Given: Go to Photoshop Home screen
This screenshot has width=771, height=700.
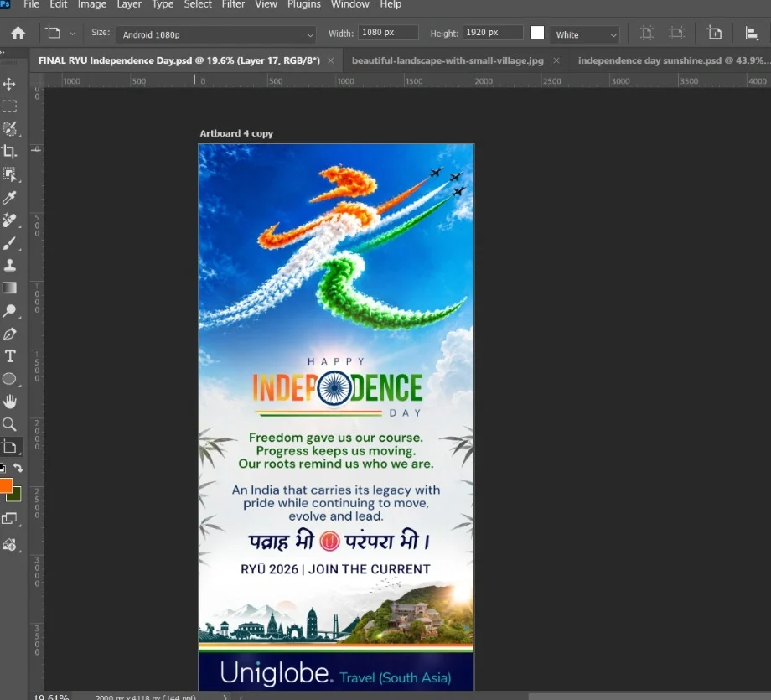Looking at the screenshot, I should click(18, 33).
